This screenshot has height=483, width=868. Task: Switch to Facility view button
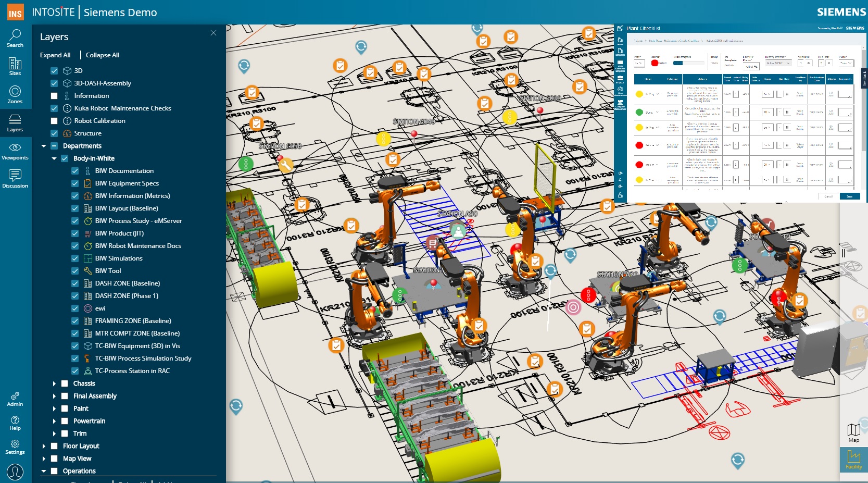coord(854,460)
